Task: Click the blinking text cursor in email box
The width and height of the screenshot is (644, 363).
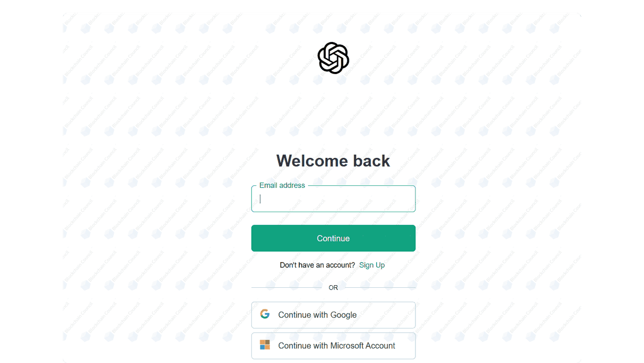Action: tap(260, 199)
